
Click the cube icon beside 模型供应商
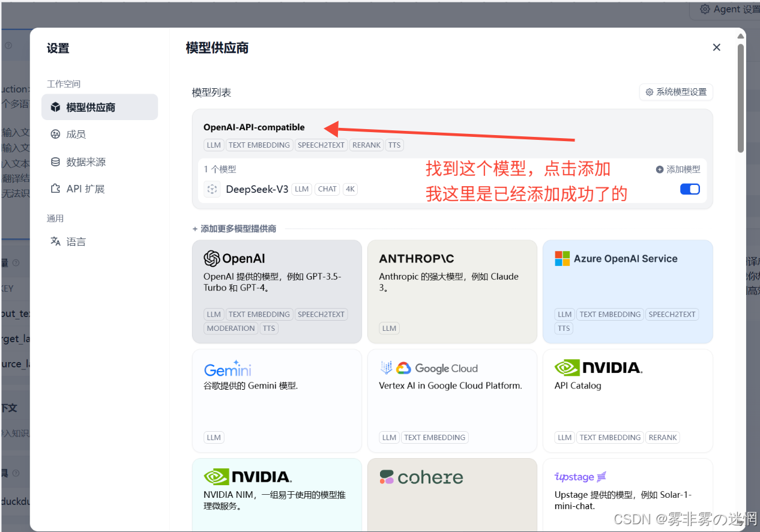55,107
